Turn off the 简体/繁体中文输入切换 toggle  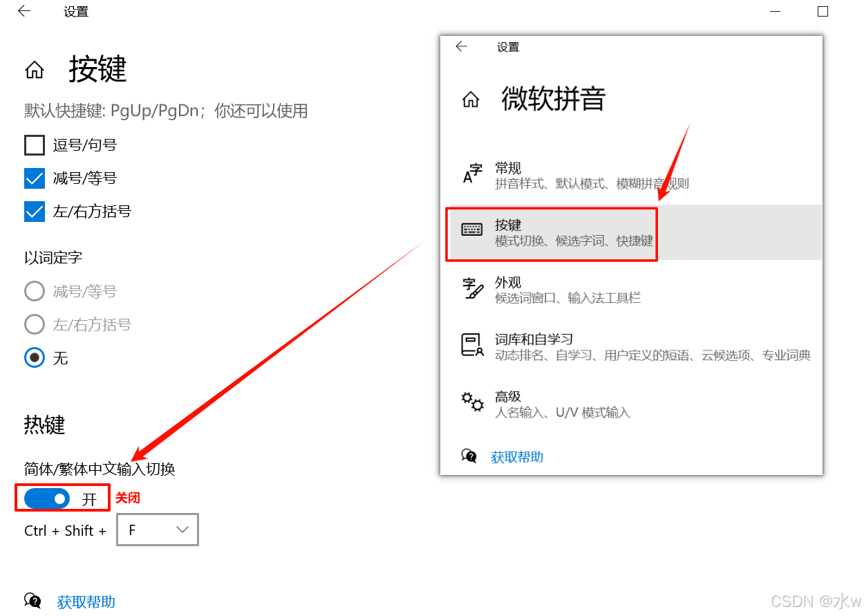click(47, 498)
